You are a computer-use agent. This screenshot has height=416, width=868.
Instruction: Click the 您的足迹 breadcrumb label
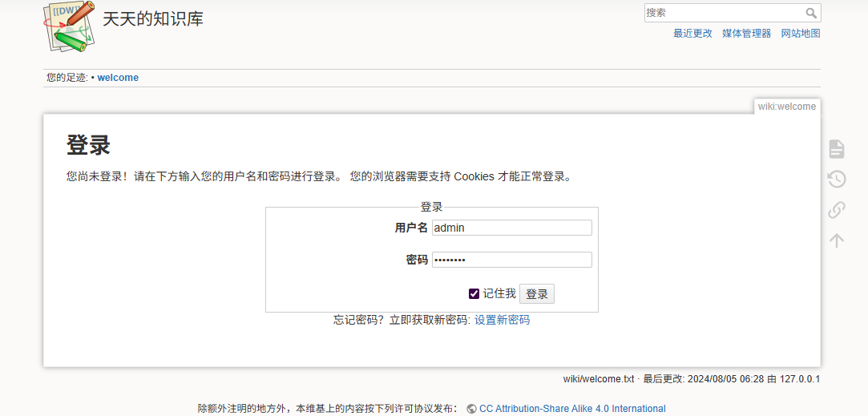tap(67, 78)
